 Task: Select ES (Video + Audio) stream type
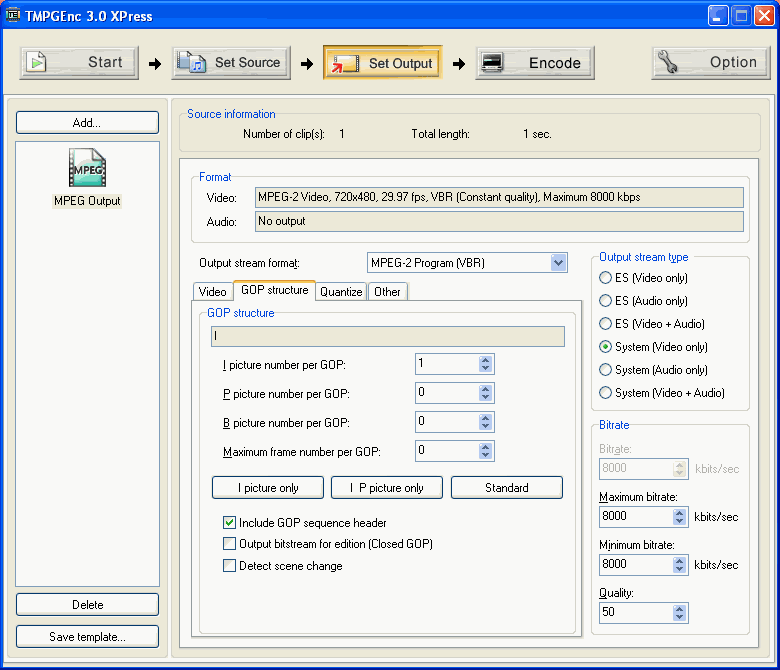coord(605,324)
